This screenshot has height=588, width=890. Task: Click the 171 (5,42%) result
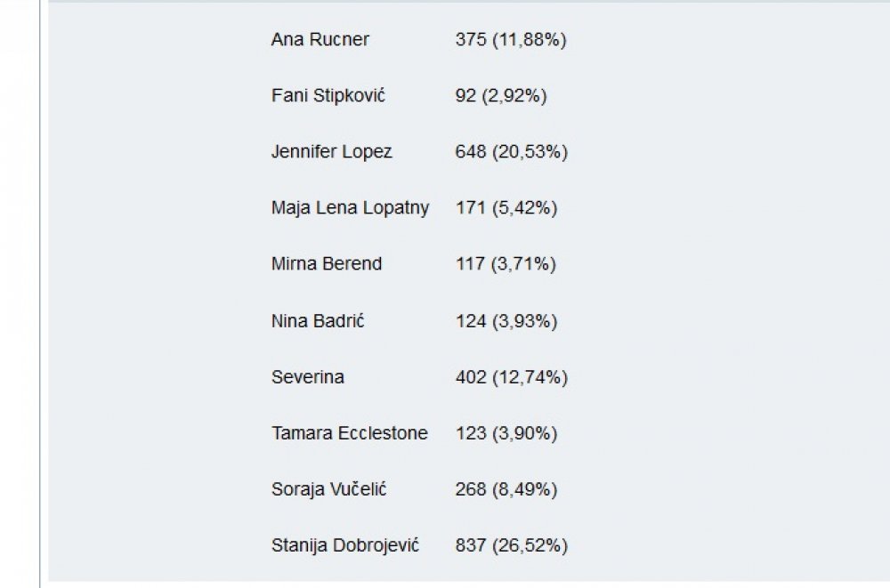[506, 208]
